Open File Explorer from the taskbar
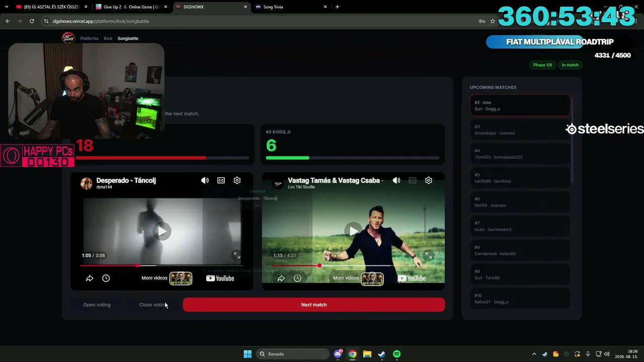The height and width of the screenshot is (362, 644). (367, 354)
